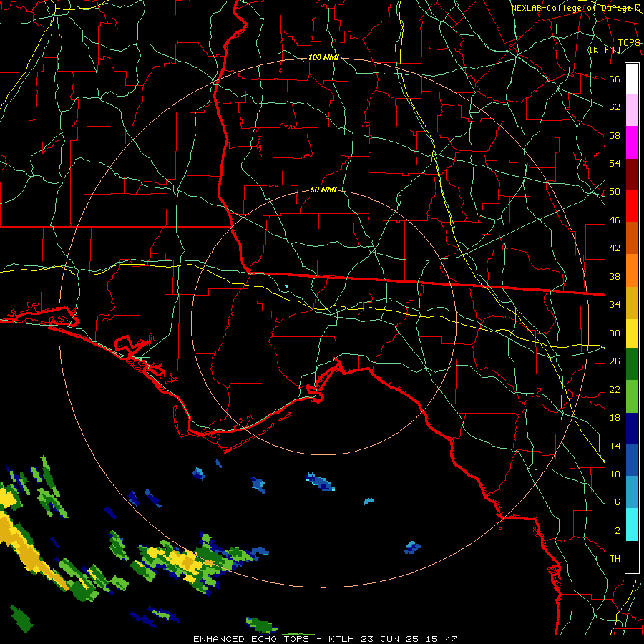Click the "6" legend value
The image size is (644, 644).
[617, 502]
